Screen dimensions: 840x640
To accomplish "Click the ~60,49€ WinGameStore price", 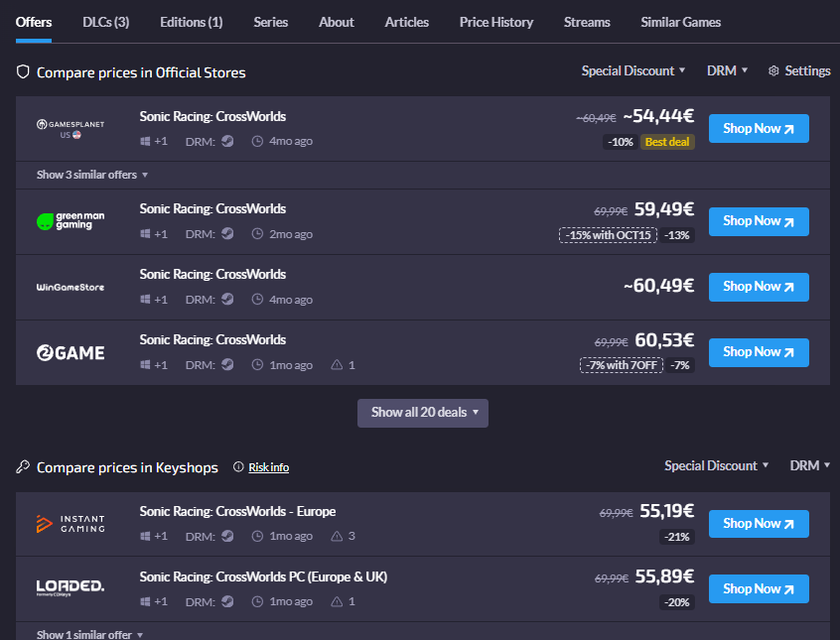I will click(659, 286).
